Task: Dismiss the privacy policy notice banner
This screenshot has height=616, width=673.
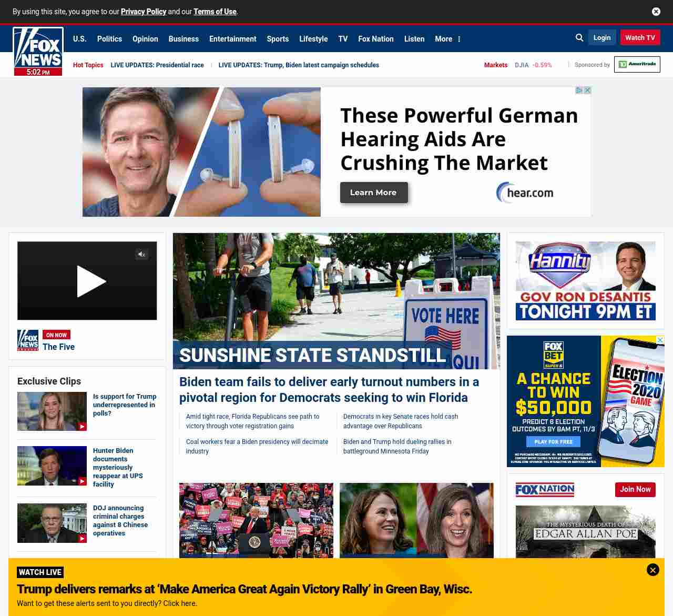Action: click(x=656, y=12)
